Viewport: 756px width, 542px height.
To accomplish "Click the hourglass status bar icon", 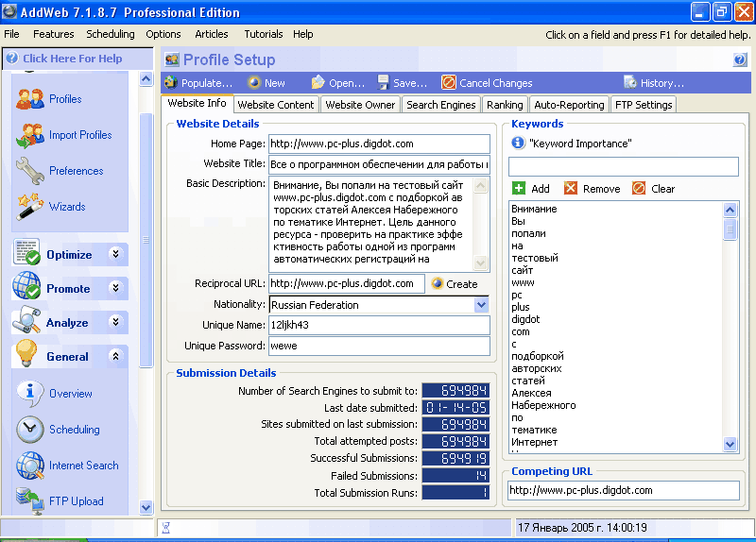I will 166,528.
